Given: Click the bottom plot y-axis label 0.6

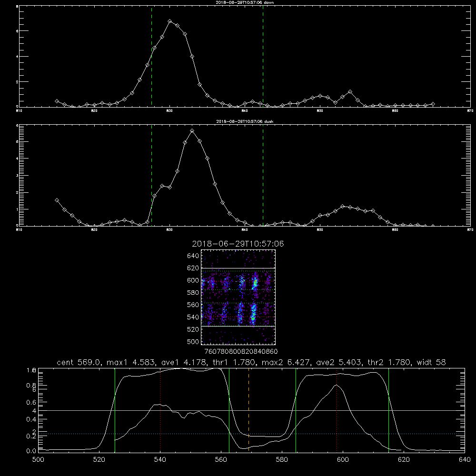Looking at the screenshot, I should coord(31,402).
